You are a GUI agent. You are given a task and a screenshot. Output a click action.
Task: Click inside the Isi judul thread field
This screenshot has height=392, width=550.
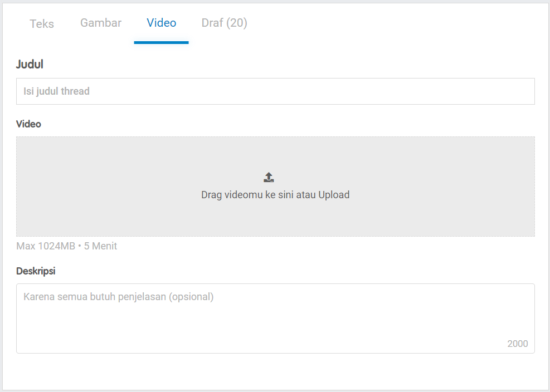tap(275, 91)
